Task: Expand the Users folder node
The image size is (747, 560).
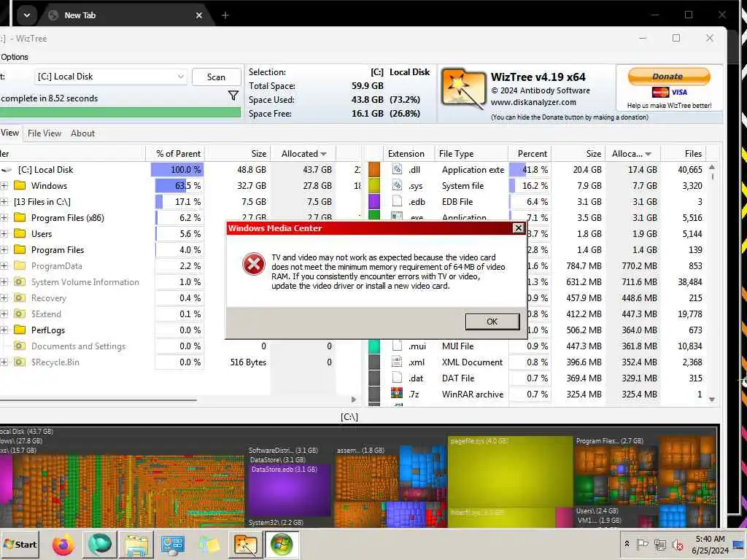Action: [4, 234]
